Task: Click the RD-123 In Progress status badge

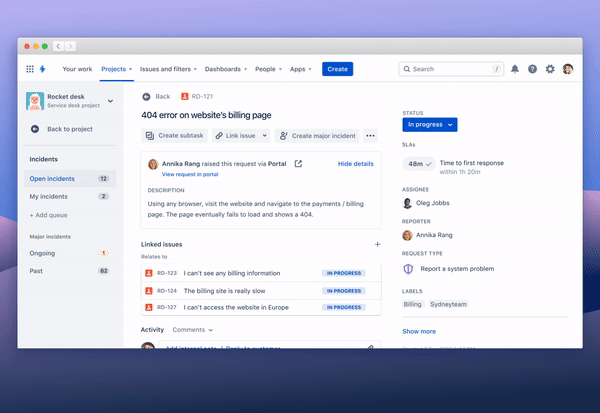Action: click(344, 273)
